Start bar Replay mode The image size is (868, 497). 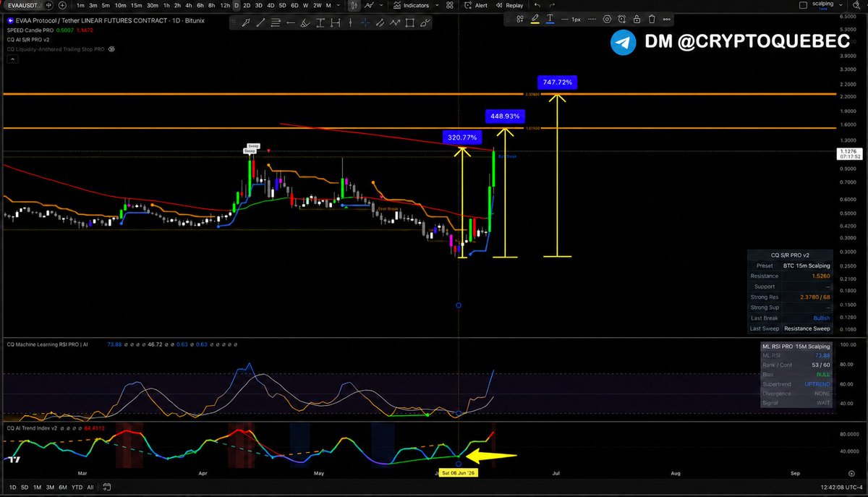[509, 6]
